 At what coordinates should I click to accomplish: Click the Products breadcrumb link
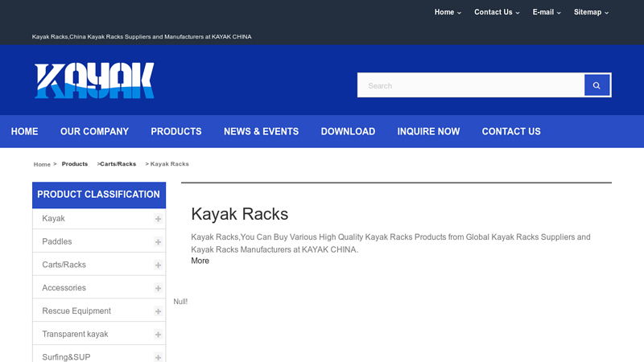click(x=75, y=164)
